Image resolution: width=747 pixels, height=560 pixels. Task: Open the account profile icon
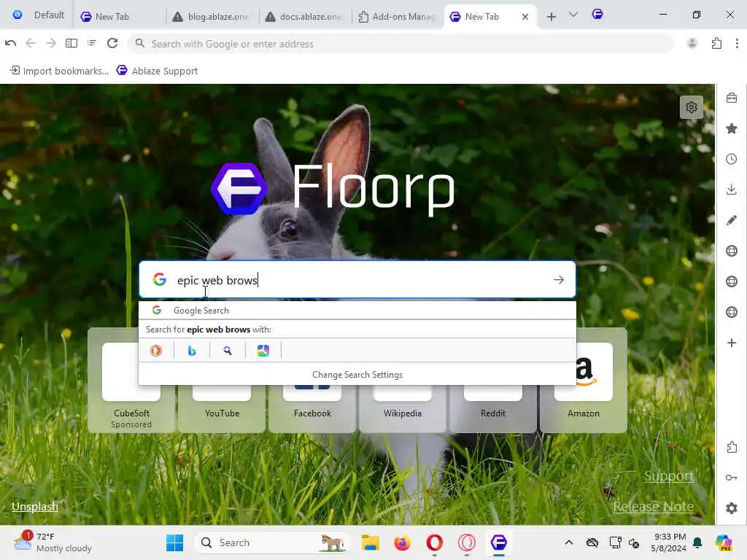[x=692, y=43]
